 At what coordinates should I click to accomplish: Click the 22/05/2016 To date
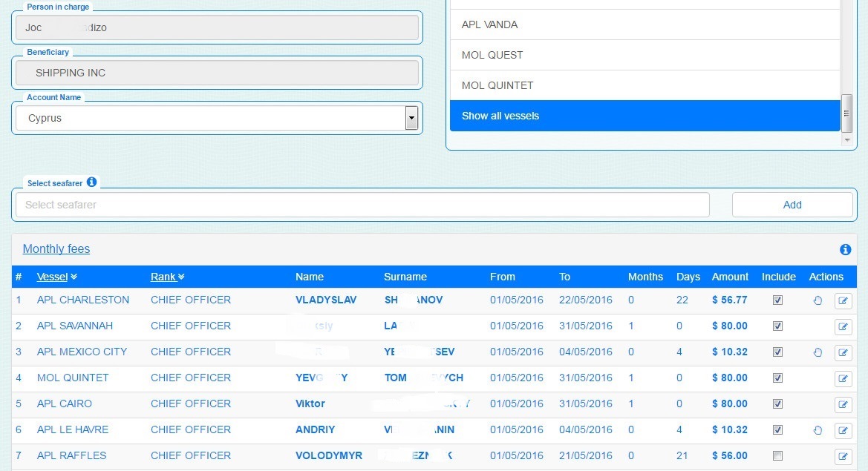coord(586,300)
